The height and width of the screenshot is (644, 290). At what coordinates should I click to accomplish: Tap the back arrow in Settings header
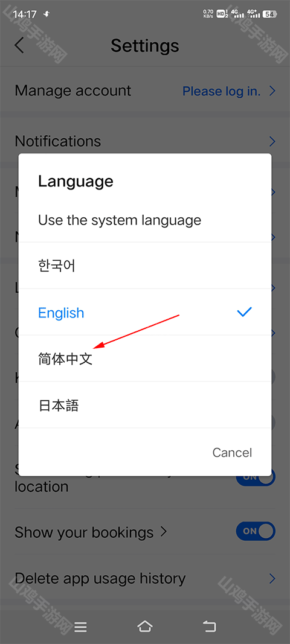[19, 45]
